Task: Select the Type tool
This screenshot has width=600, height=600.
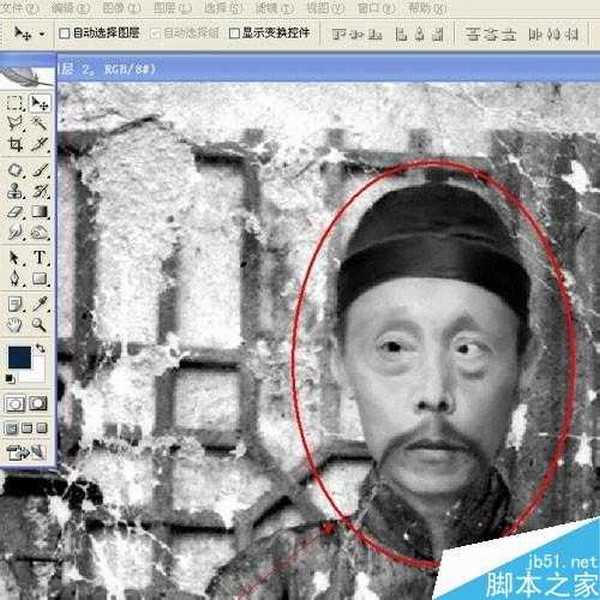Action: tap(39, 258)
